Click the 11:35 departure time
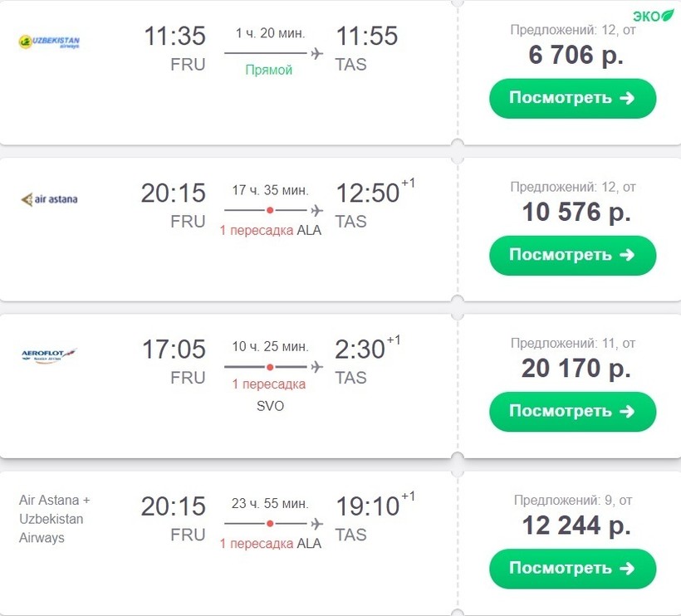Image resolution: width=681 pixels, height=616 pixels. tap(174, 37)
